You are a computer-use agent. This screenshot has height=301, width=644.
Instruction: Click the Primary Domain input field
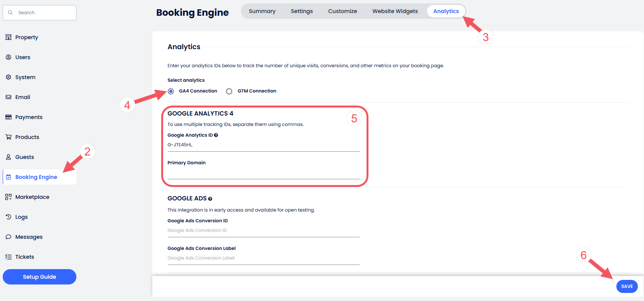coord(263,173)
